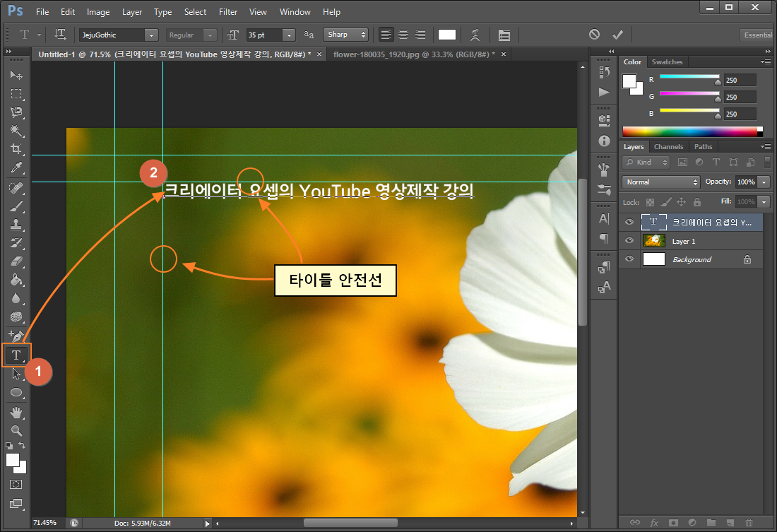This screenshot has height=532, width=777.
Task: Open the Regular font style dropdown
Action: coord(210,35)
